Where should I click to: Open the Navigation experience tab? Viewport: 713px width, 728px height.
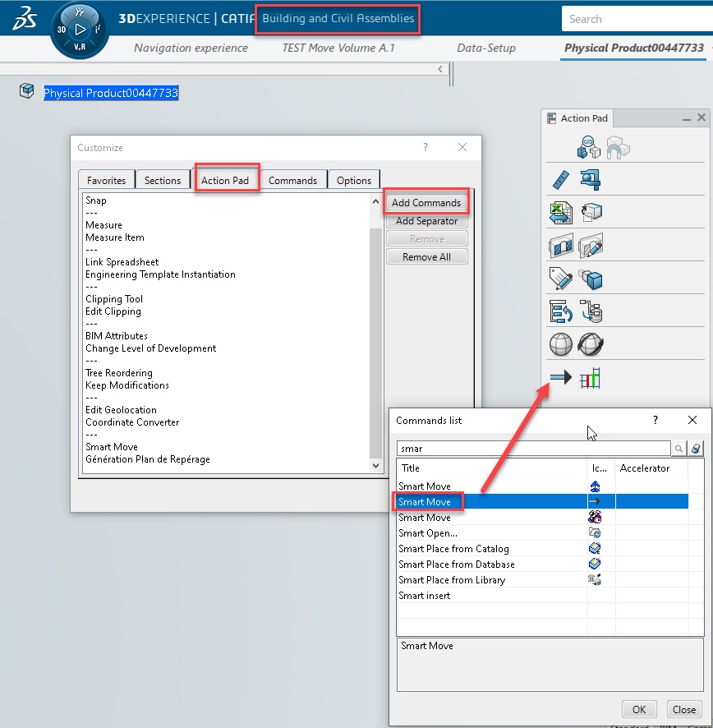tap(191, 48)
